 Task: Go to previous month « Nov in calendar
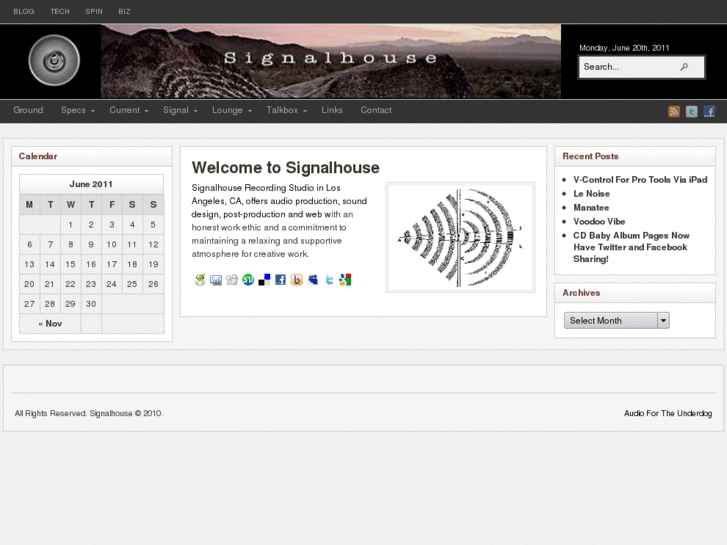pos(50,324)
